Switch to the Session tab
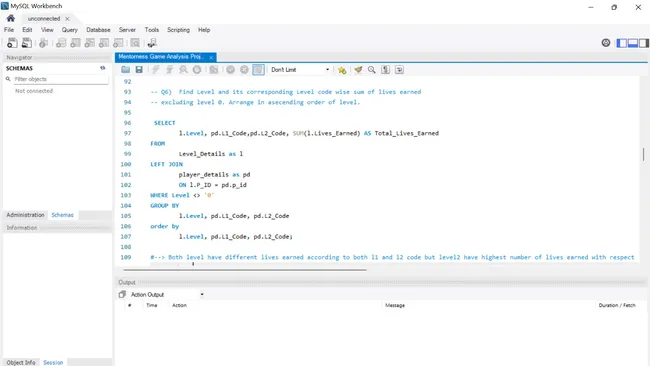Viewport: 650px width, 366px height. [53, 362]
